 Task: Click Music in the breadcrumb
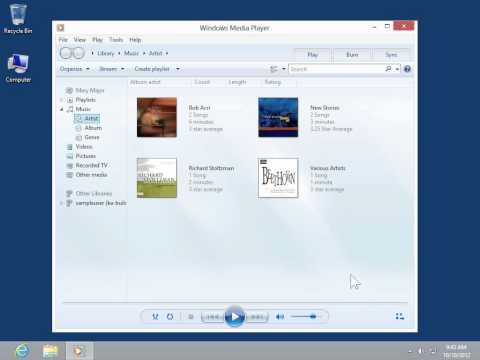click(131, 53)
